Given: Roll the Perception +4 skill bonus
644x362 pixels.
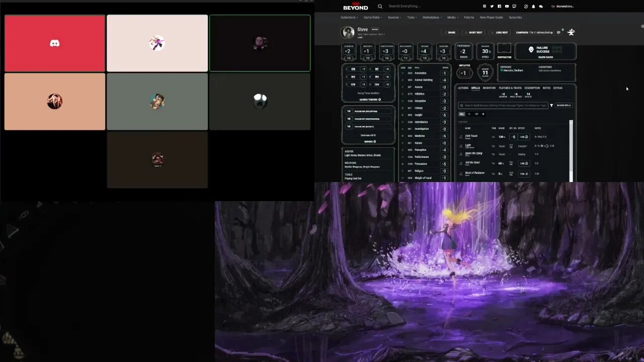Looking at the screenshot, I should (x=444, y=150).
